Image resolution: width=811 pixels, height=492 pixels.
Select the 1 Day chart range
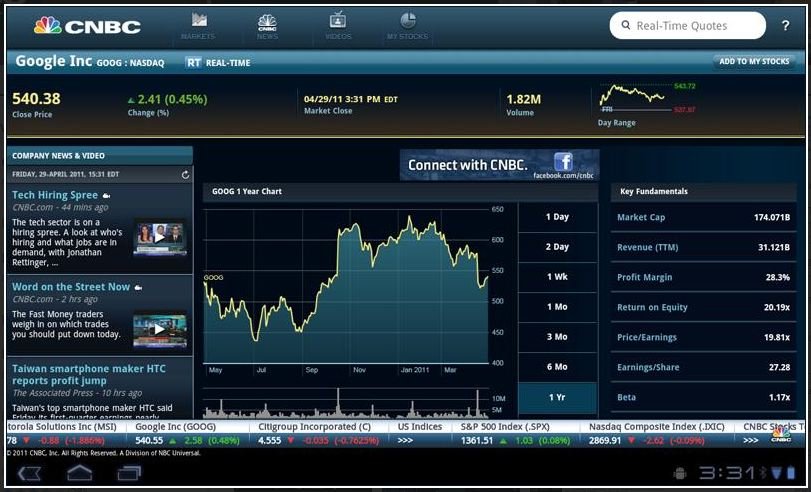(557, 217)
